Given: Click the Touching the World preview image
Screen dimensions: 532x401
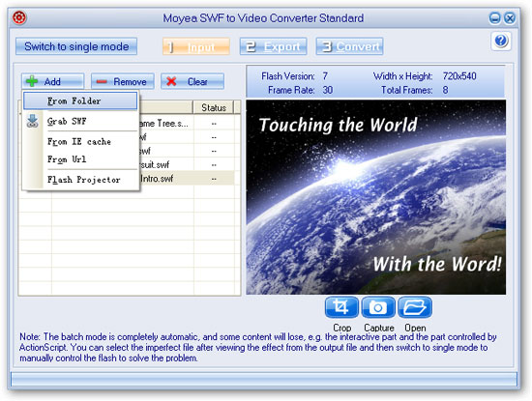Looking at the screenshot, I should pyautogui.click(x=376, y=197).
